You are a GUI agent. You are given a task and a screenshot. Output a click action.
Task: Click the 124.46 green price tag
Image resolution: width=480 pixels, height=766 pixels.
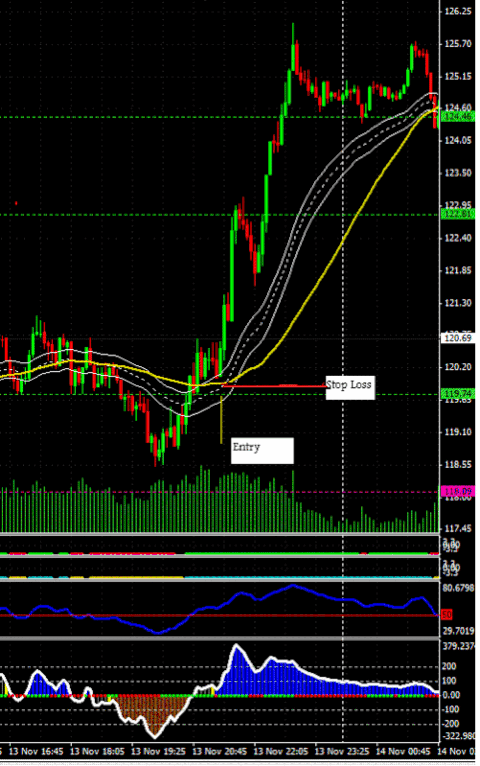coord(457,117)
